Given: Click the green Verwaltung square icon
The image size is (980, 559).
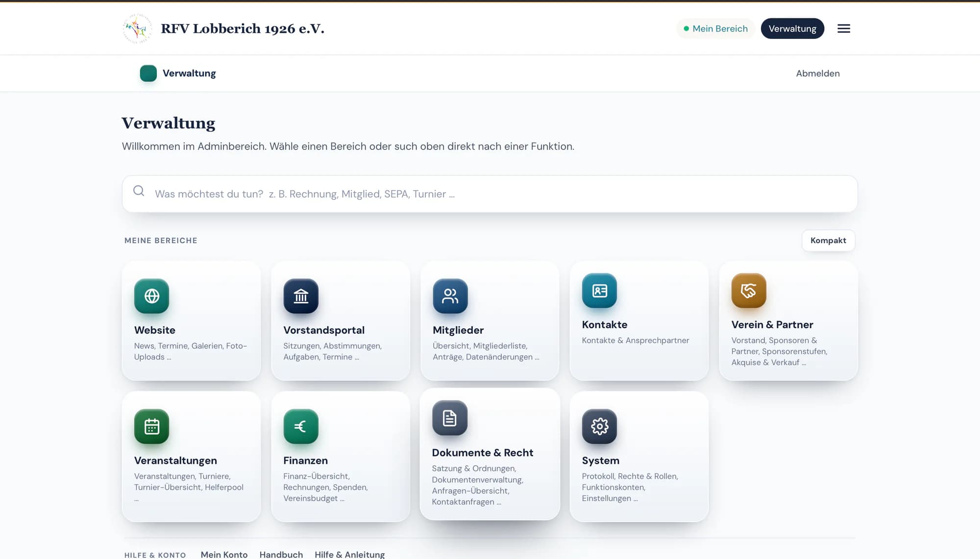Looking at the screenshot, I should point(148,73).
